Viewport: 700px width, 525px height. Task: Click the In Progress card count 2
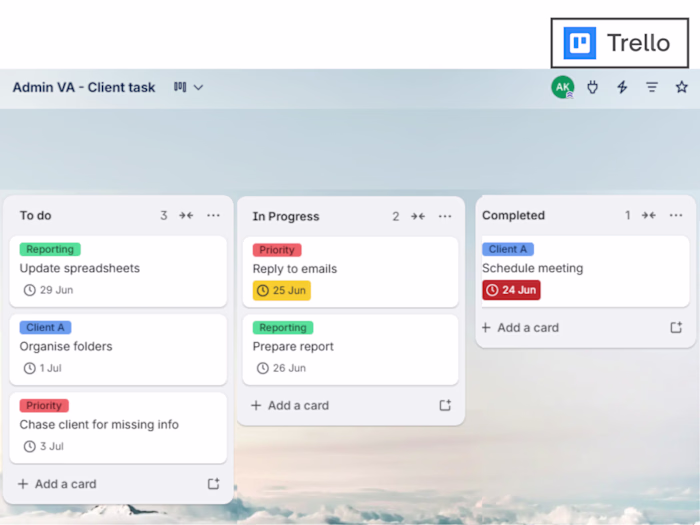396,217
